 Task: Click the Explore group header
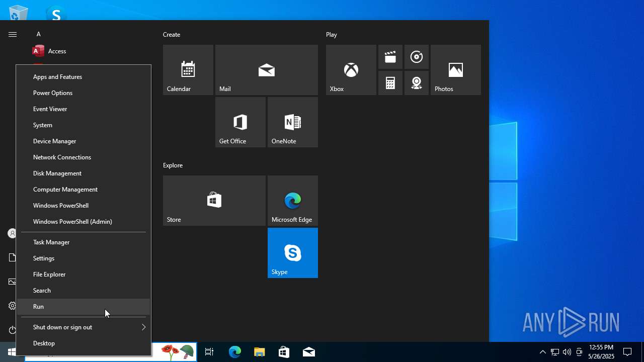tap(173, 165)
